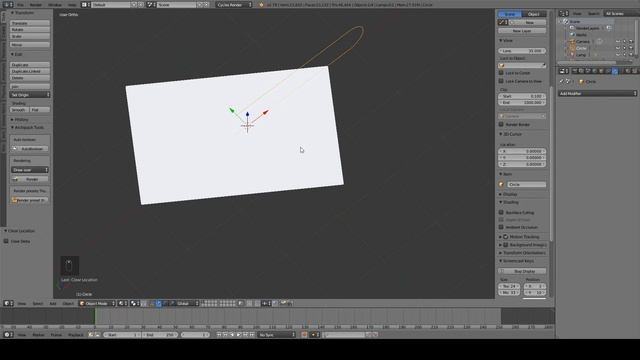Toggle Render Border checkbox
This screenshot has width=640, height=360.
501,124
